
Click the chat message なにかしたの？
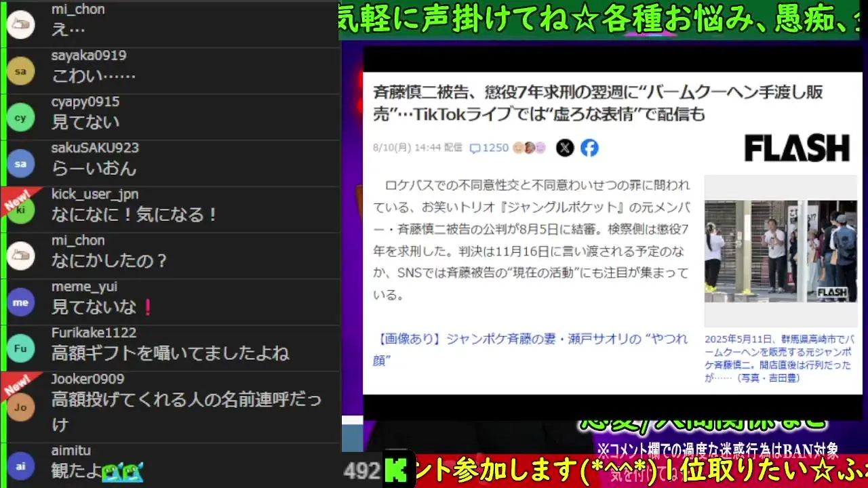(x=110, y=261)
